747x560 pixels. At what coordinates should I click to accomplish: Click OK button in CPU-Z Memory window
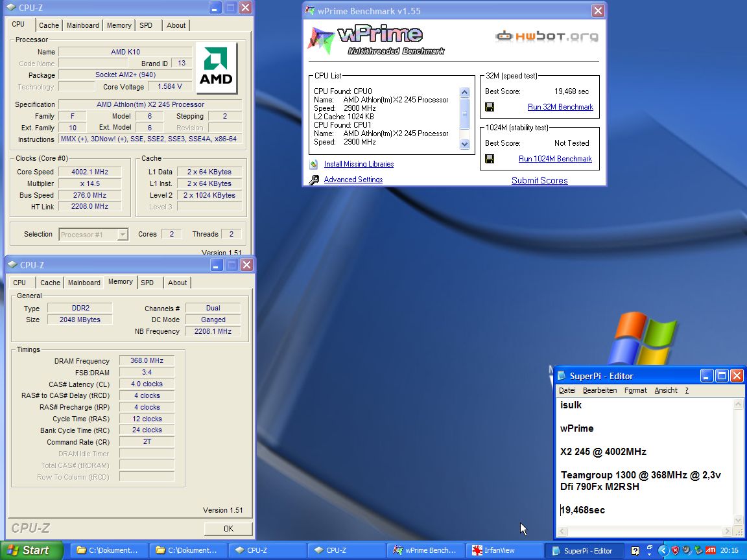pyautogui.click(x=229, y=529)
